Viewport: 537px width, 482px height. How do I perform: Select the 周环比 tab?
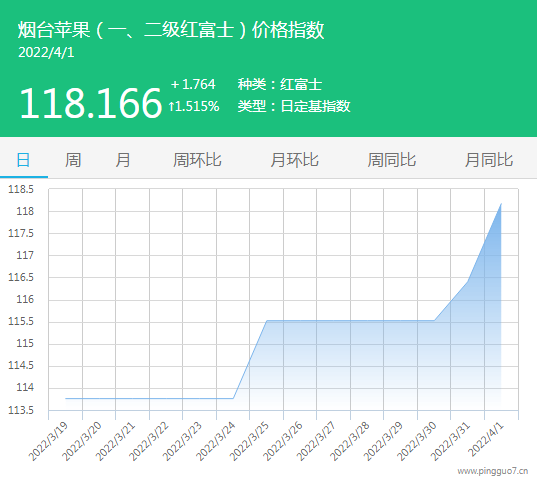coord(197,160)
